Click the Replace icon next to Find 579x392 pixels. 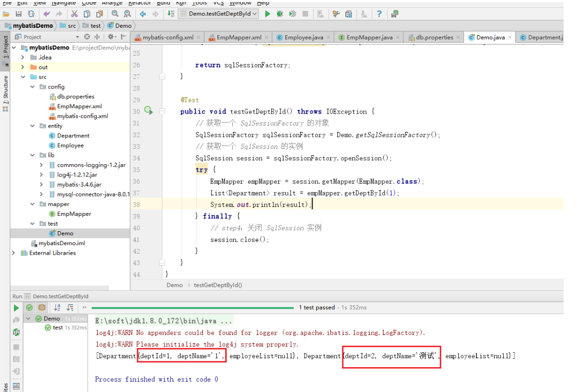[128, 14]
